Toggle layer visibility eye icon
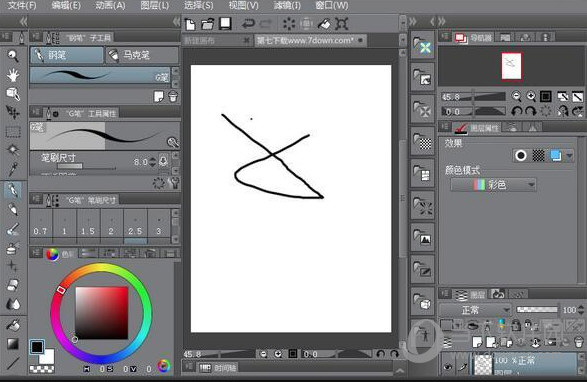This screenshot has width=587, height=382. pos(448,367)
